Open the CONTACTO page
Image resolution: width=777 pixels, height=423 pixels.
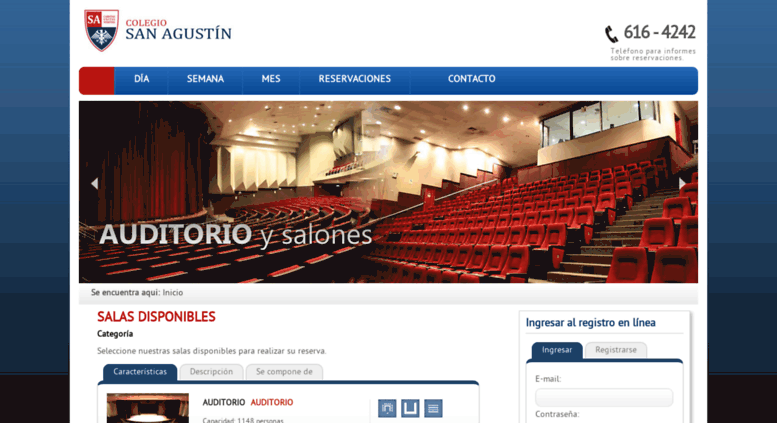click(x=472, y=79)
